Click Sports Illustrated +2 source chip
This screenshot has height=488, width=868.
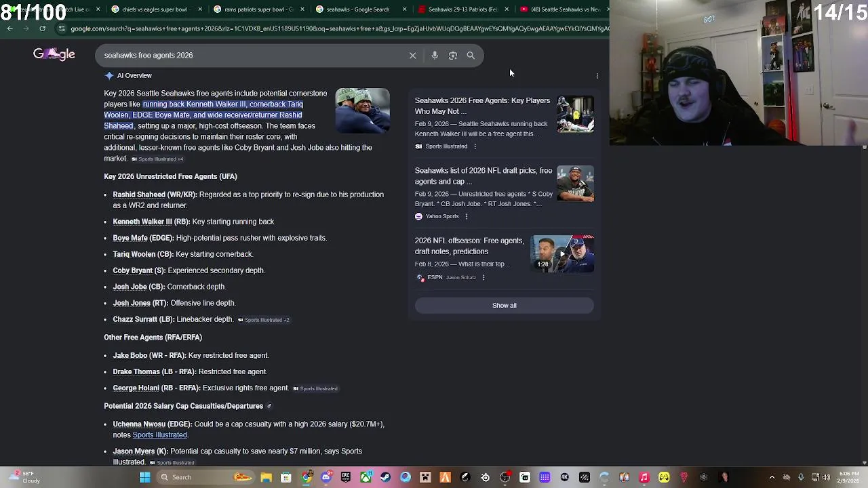pyautogui.click(x=263, y=320)
